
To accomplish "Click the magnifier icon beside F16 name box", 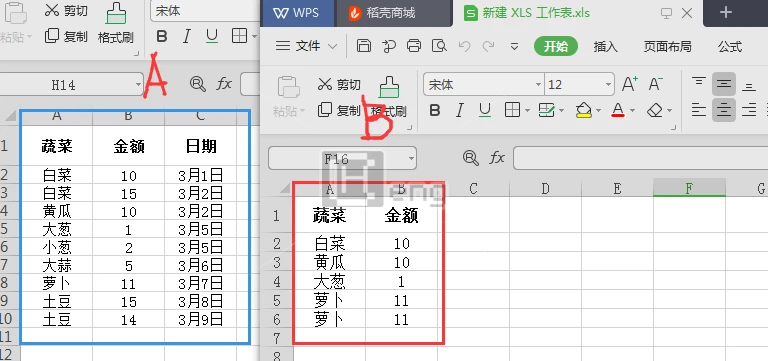I will pyautogui.click(x=471, y=158).
